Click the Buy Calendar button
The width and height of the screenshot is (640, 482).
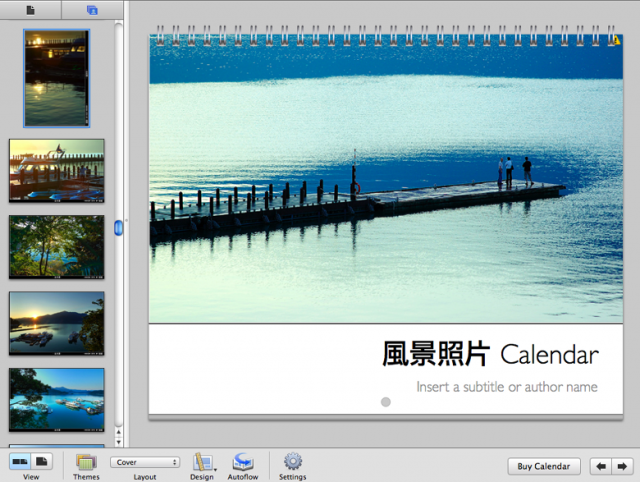tap(544, 466)
